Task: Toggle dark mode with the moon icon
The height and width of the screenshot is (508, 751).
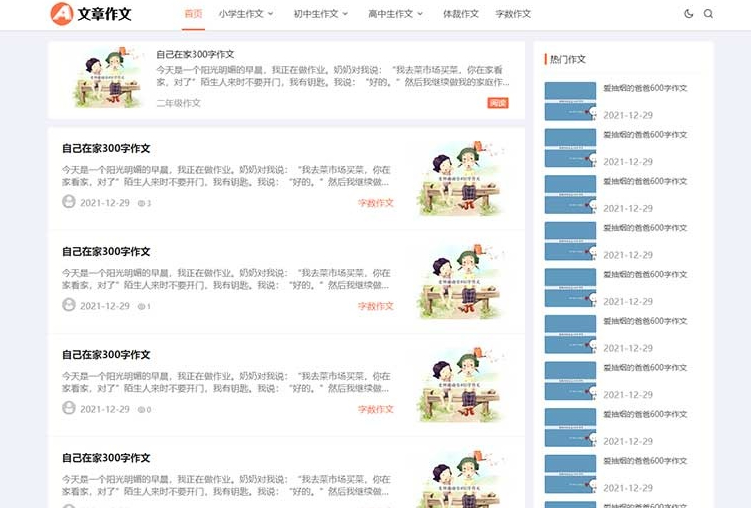Action: click(x=688, y=14)
